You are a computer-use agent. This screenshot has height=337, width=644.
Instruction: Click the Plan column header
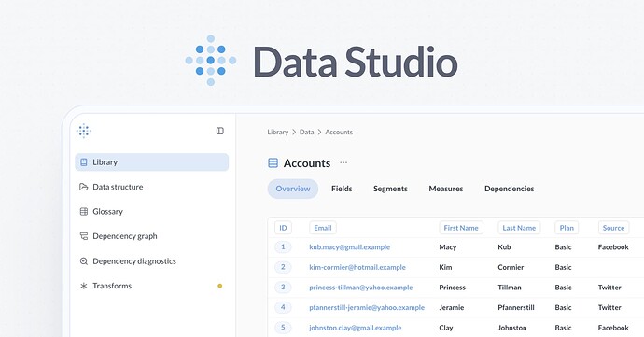[x=567, y=228]
